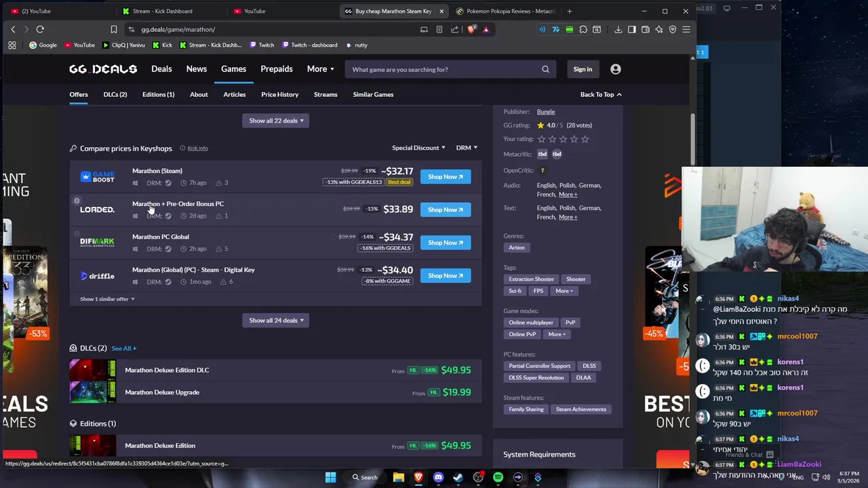
Task: Switch to the Editions (1) tab
Action: click(x=158, y=94)
